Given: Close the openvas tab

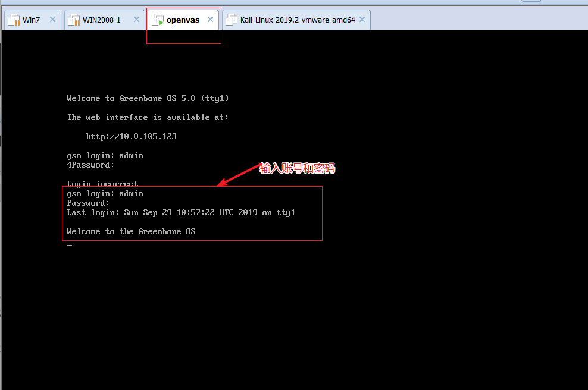Looking at the screenshot, I should (210, 20).
